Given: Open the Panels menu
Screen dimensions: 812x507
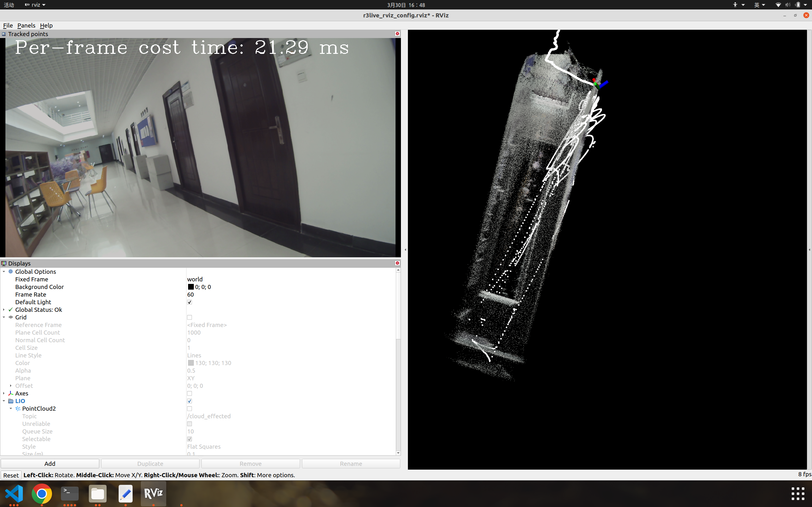Looking at the screenshot, I should pos(26,25).
